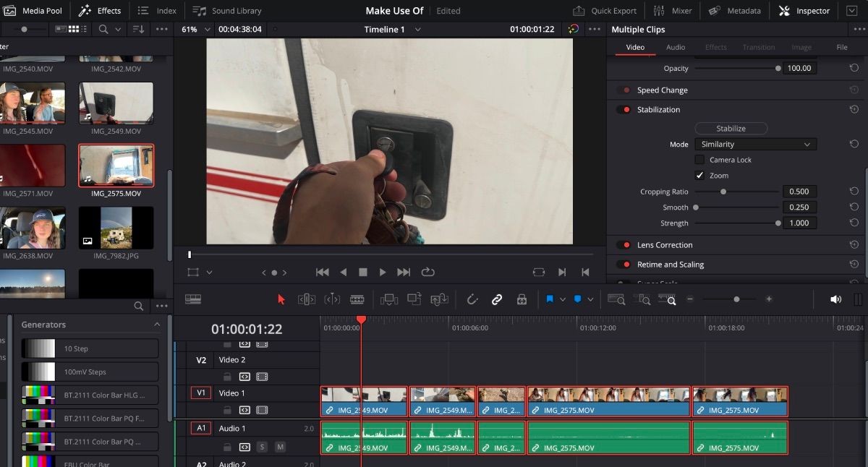The width and height of the screenshot is (868, 467).
Task: Switch to the File inspector tab
Action: (842, 47)
